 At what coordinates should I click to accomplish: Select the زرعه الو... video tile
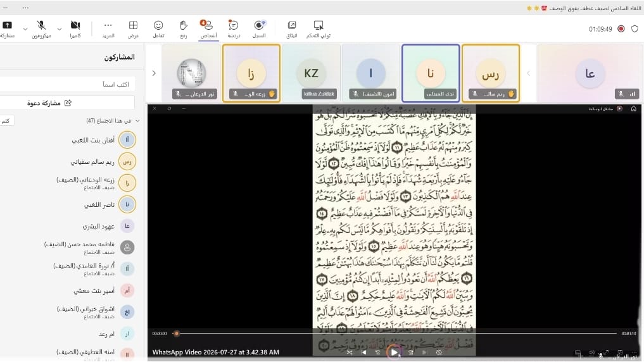point(251,73)
